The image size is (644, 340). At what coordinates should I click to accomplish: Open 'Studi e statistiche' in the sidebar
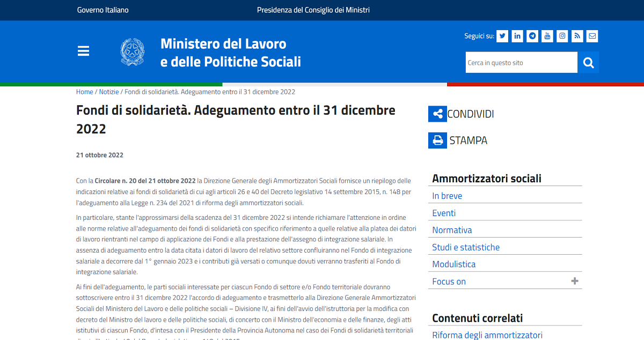point(466,247)
